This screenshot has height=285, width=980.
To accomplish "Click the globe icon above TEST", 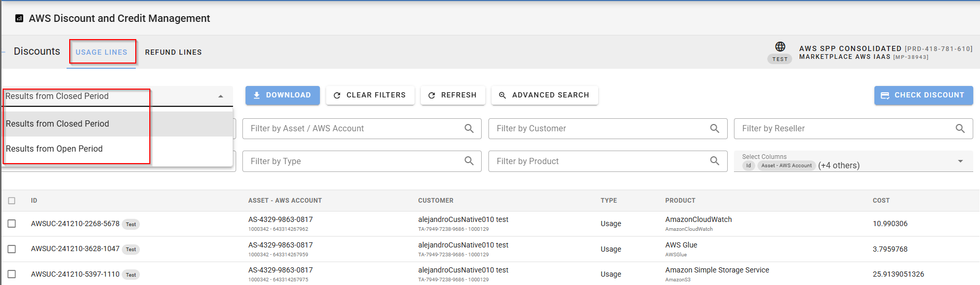I will [x=780, y=47].
